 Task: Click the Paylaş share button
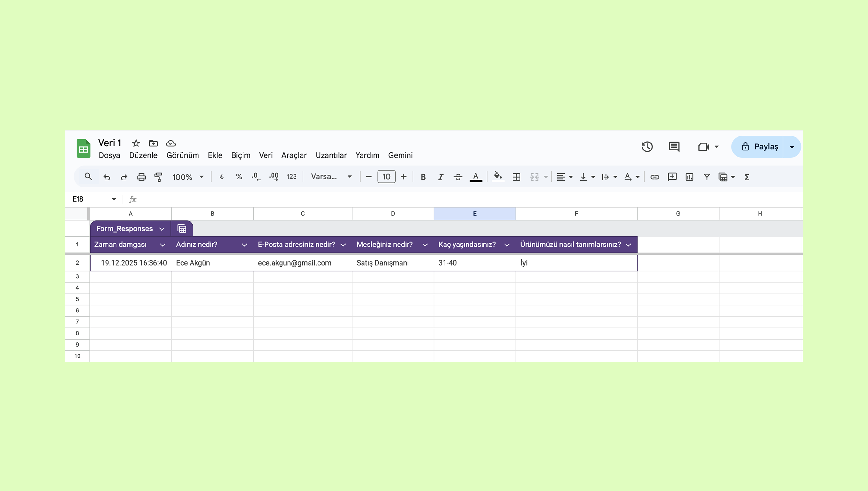pos(759,147)
